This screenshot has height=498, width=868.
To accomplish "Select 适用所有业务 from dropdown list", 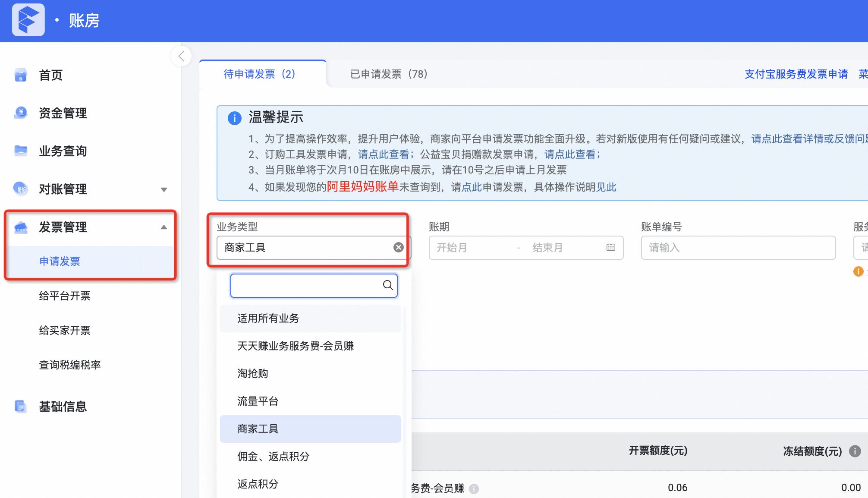I will click(311, 318).
